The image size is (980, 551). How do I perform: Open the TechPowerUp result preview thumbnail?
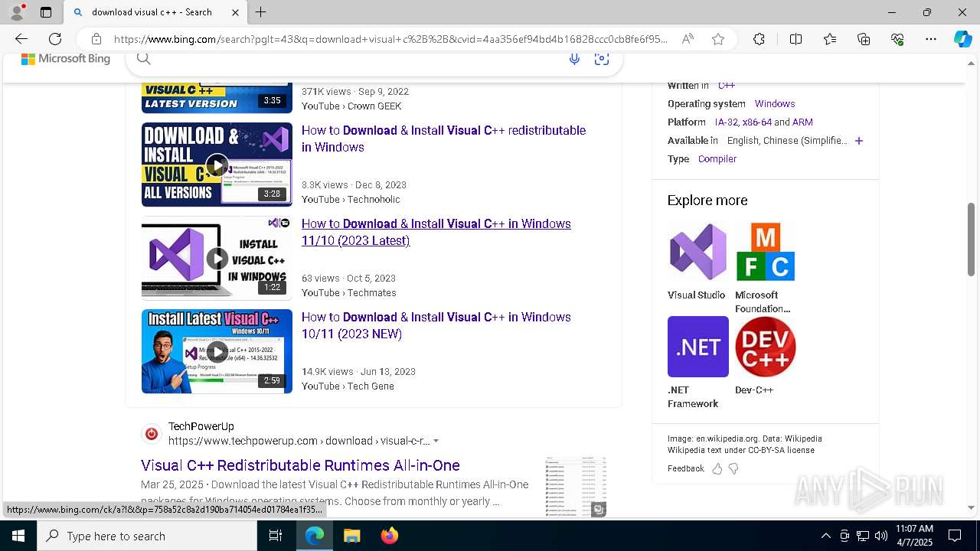coord(576,487)
